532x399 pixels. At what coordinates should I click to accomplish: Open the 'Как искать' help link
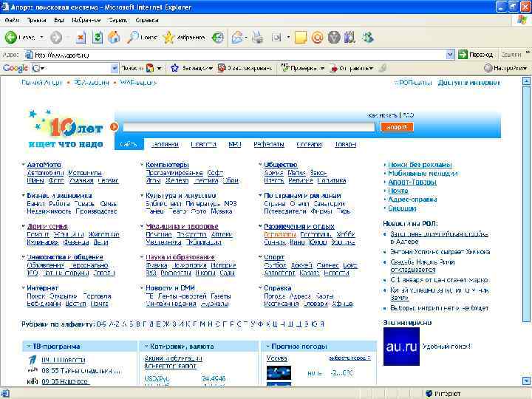point(382,115)
